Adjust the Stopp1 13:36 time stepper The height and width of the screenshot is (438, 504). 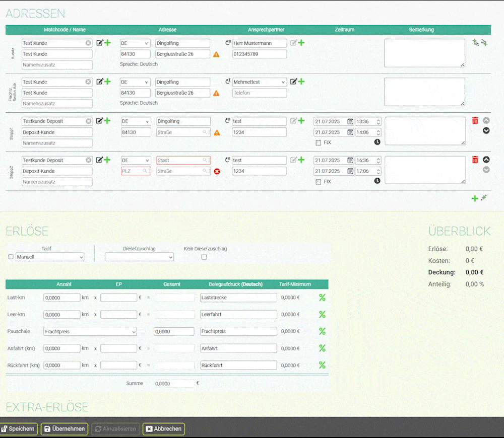click(379, 121)
